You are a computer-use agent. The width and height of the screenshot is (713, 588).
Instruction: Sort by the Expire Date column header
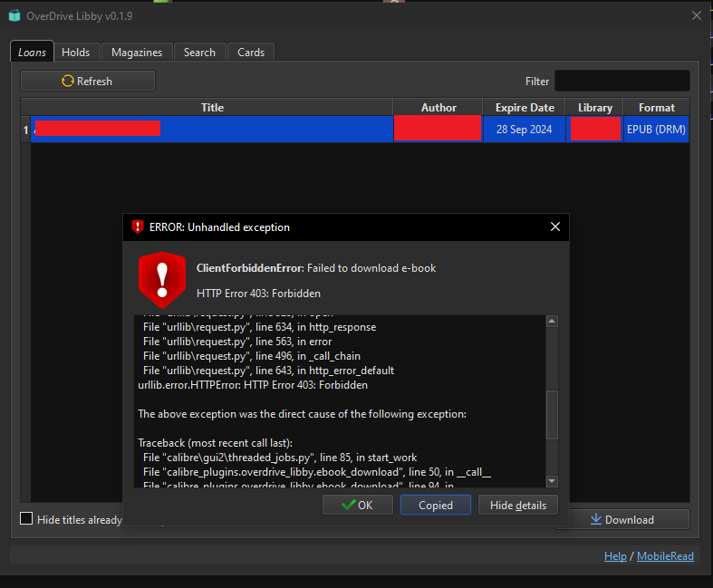[x=525, y=108]
